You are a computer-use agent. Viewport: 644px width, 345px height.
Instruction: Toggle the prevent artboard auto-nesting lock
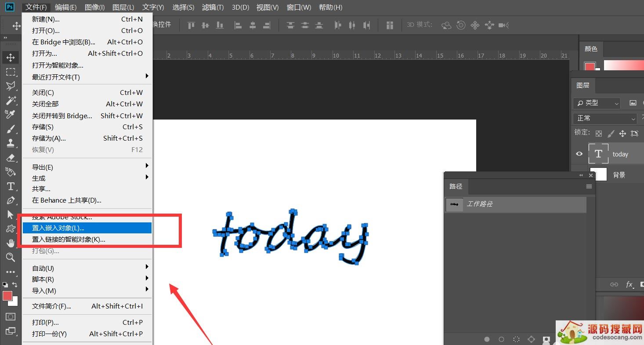(634, 133)
